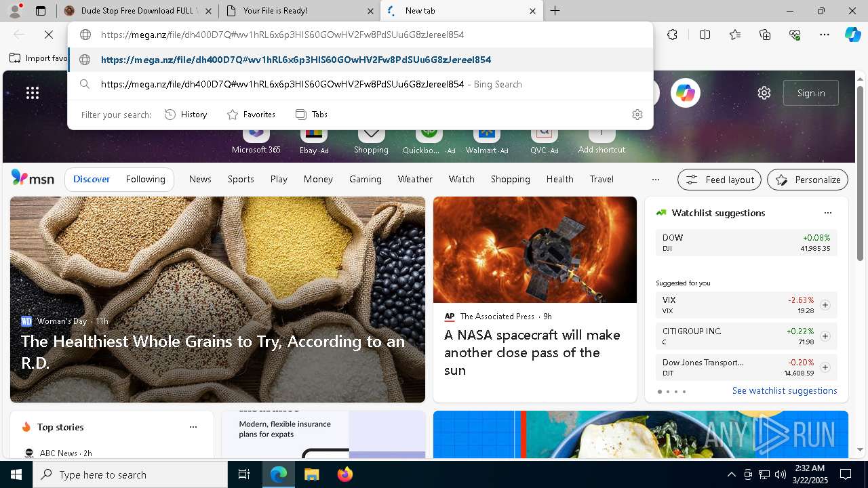Image resolution: width=868 pixels, height=488 pixels.
Task: Open Copilot sidebar icon
Action: 852,35
